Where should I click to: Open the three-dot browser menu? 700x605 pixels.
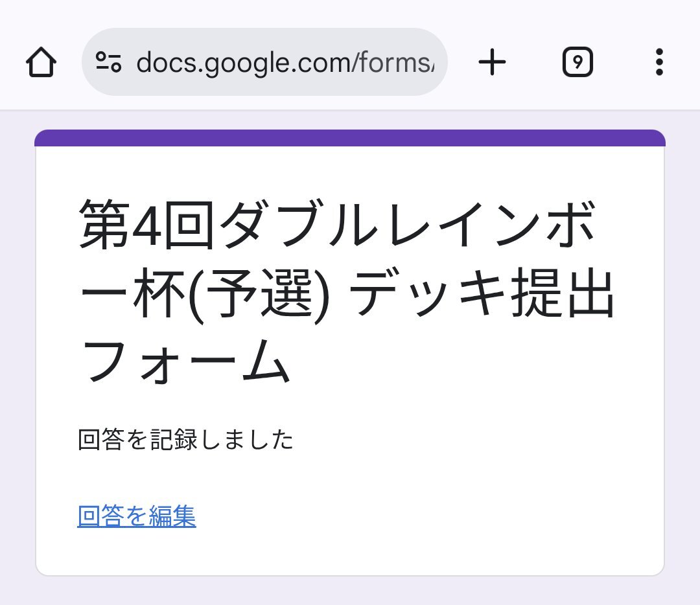click(659, 62)
